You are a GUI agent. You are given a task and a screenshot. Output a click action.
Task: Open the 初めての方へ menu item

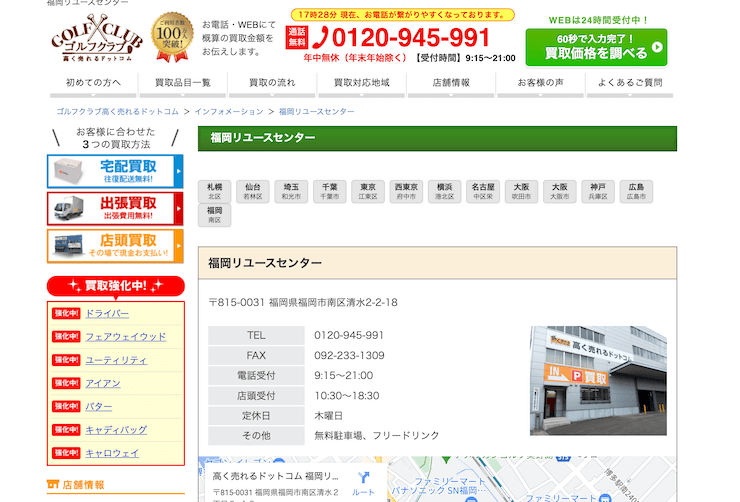(x=93, y=82)
